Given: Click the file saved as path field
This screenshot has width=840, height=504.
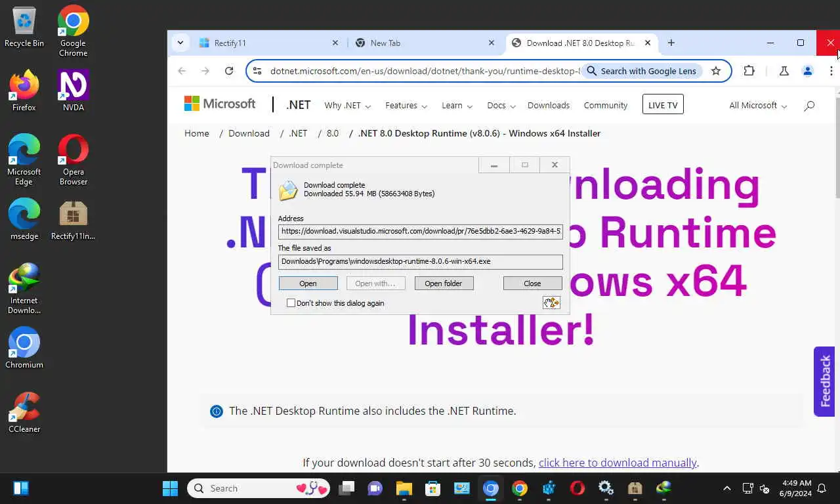Looking at the screenshot, I should click(x=420, y=261).
